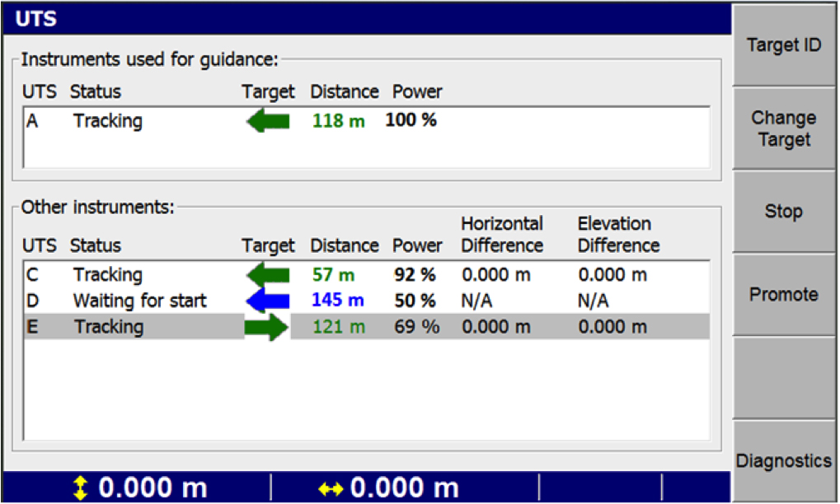Select UTS C Tracking status
Screen dimensions: 840x504
108,275
